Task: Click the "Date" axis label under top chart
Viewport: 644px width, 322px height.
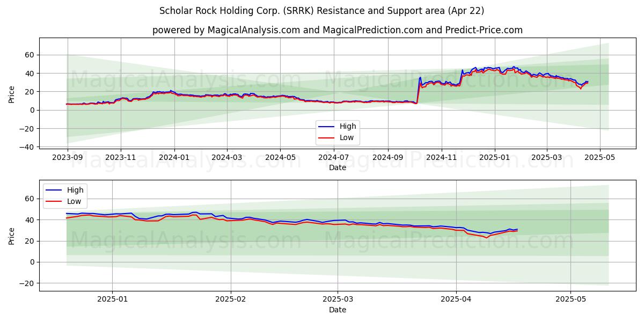Action: pos(338,168)
